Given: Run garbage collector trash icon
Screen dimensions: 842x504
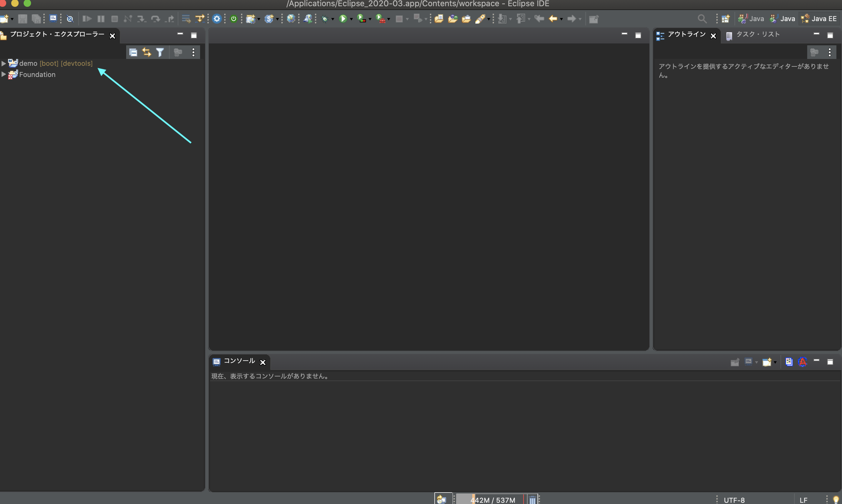Looking at the screenshot, I should (x=532, y=500).
